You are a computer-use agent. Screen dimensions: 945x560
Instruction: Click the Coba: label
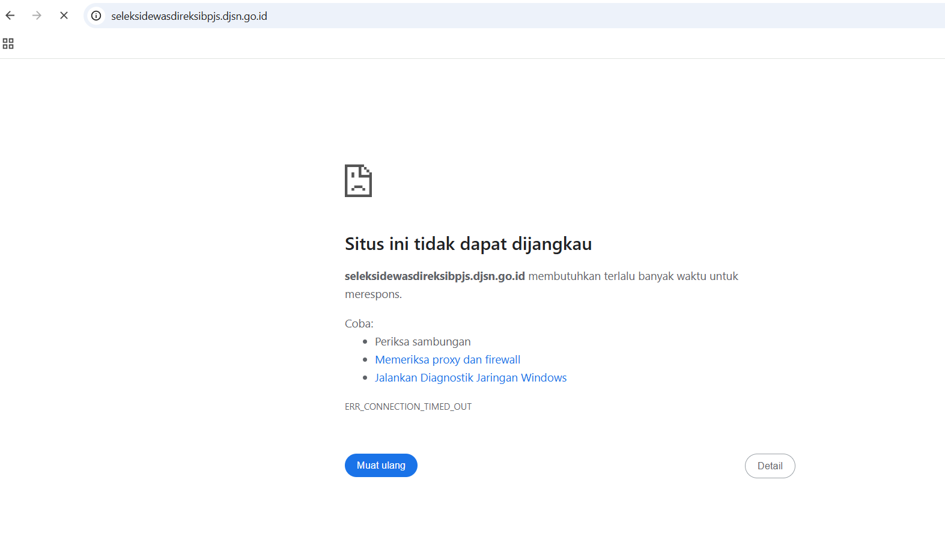(x=359, y=324)
